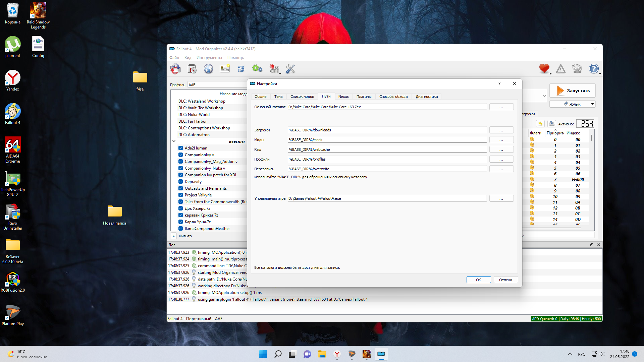Collapse the квесты separator chevron
The height and width of the screenshot is (362, 644).
174,141
